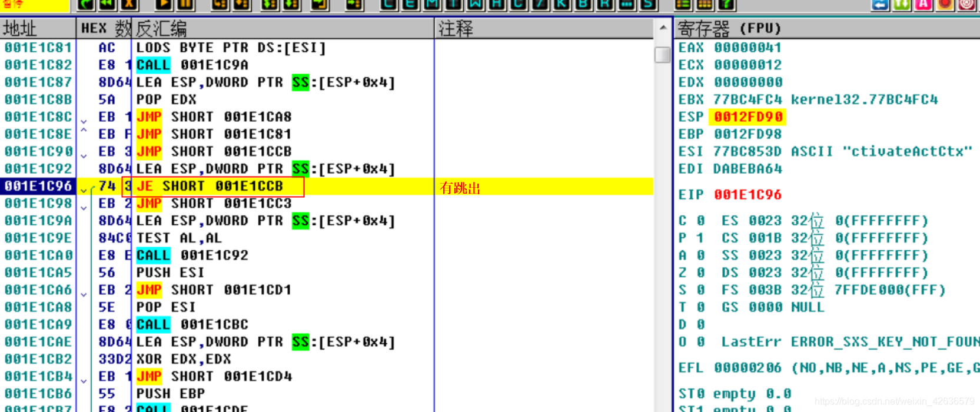The image size is (980, 412).
Task: Click the Trace Into toolbar icon
Action: tap(270, 5)
